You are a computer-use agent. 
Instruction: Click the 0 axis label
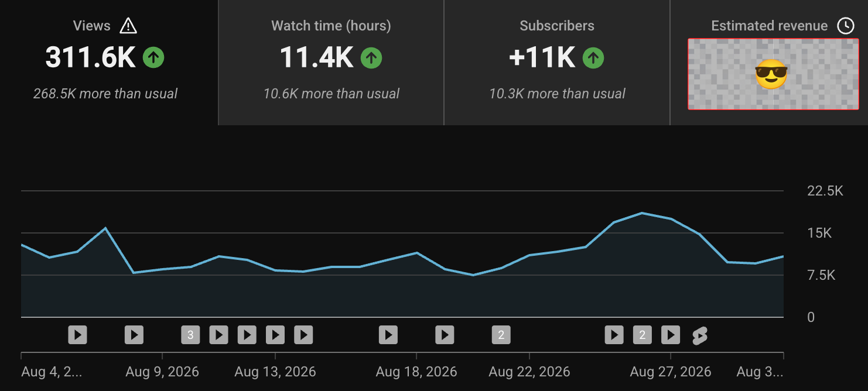click(x=811, y=317)
